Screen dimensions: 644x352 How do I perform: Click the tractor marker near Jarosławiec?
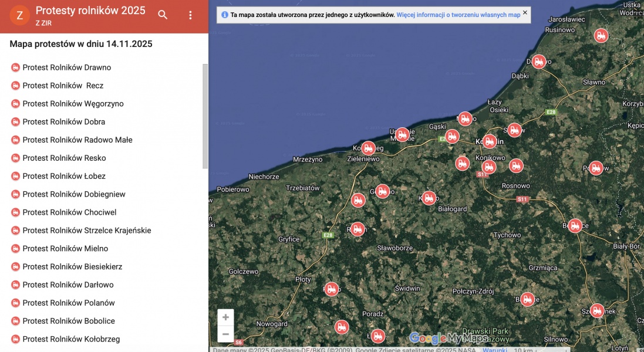click(601, 36)
